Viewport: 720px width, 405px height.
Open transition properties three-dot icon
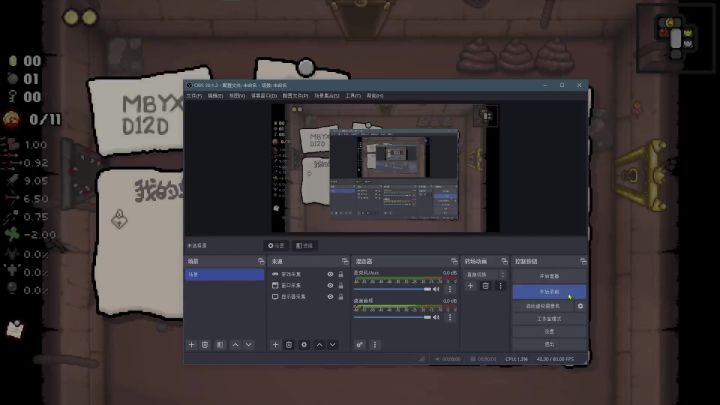pyautogui.click(x=501, y=286)
